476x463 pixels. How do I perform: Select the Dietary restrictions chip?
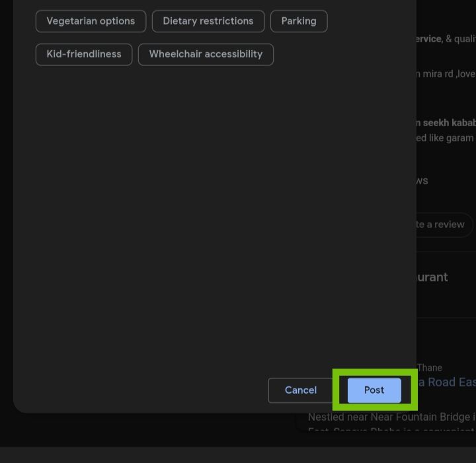point(208,21)
